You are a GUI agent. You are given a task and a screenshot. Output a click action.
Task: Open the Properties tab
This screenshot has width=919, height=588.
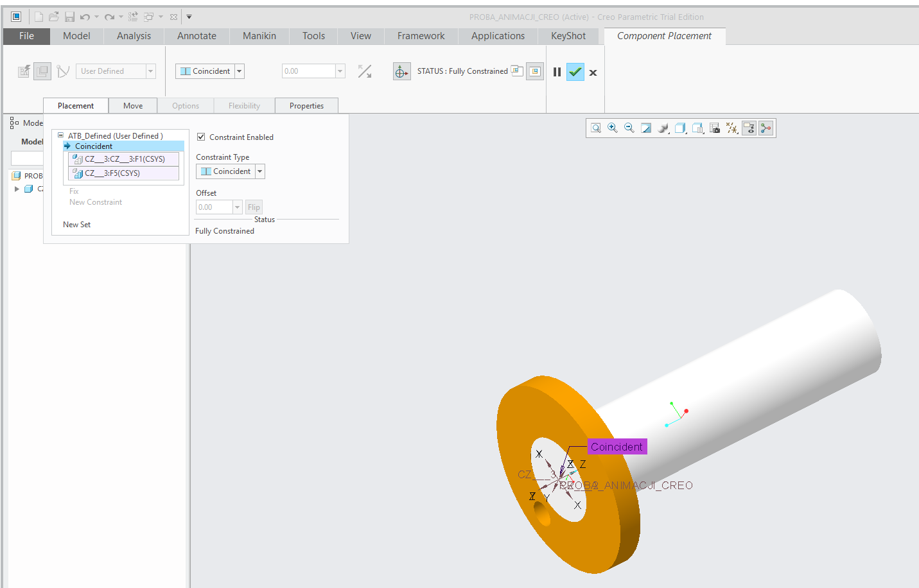[x=306, y=106]
